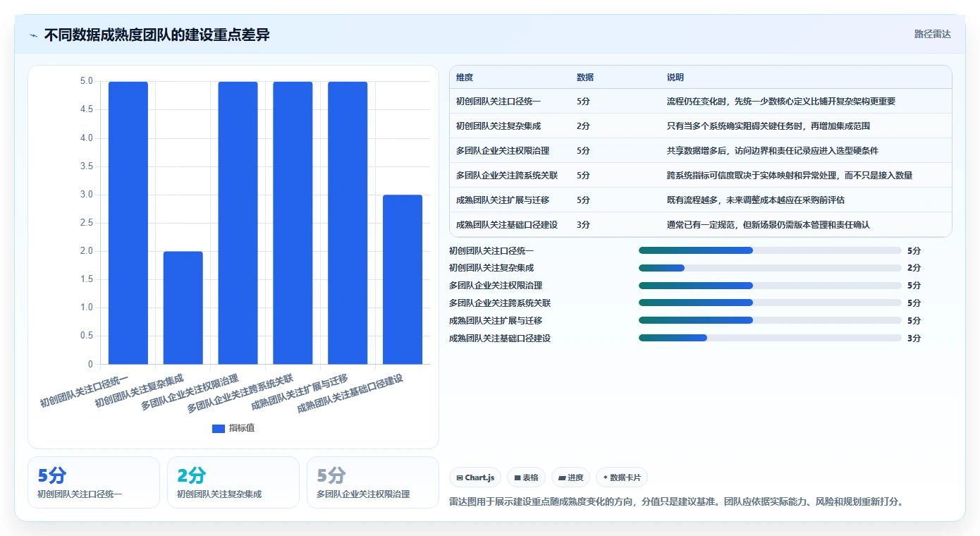Click table cell 成熟团队关注扩展与迁移
This screenshot has height=536, width=980.
point(503,200)
